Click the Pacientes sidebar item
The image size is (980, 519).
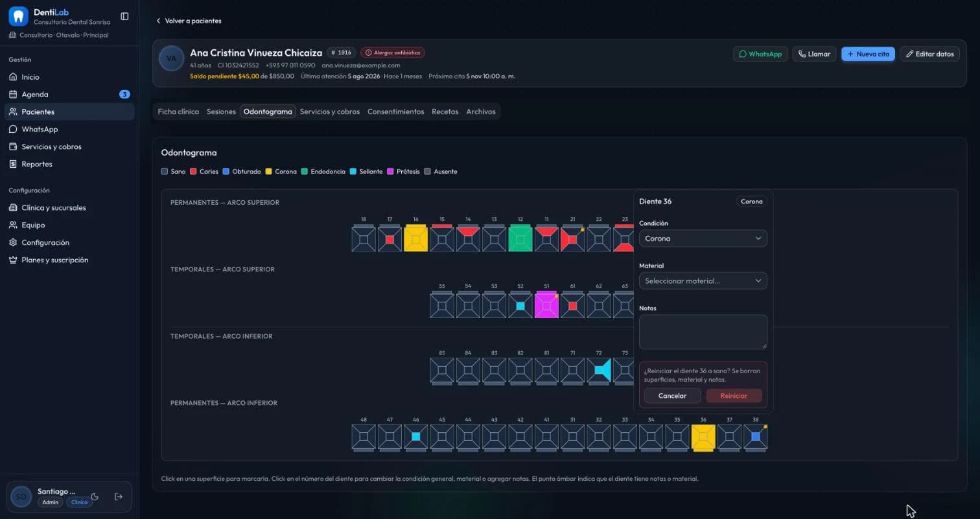[x=69, y=111]
